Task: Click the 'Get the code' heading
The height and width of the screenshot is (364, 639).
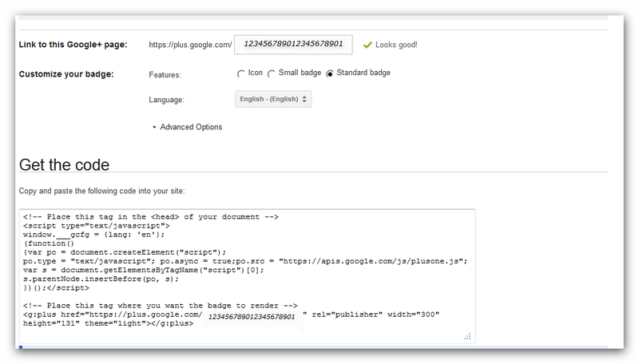Action: point(64,165)
